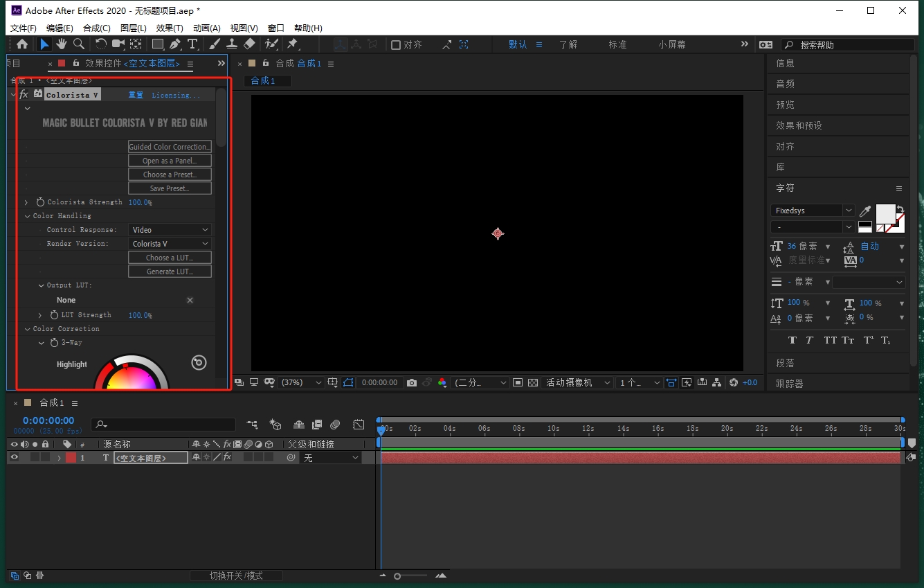This screenshot has width=924, height=588.
Task: Click the snapshot camera icon in viewer
Action: coord(412,382)
